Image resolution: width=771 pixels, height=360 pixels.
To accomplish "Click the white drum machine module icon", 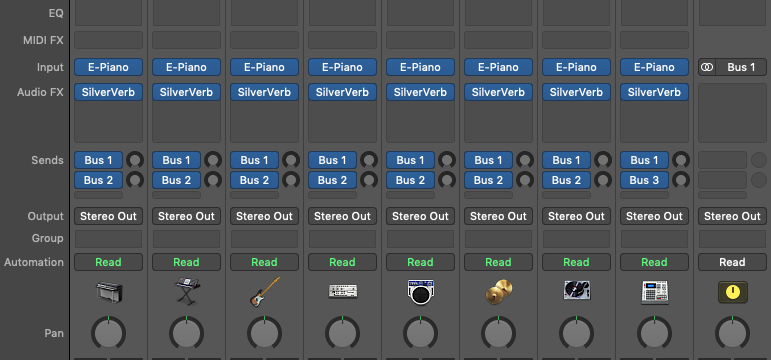I will (343, 292).
